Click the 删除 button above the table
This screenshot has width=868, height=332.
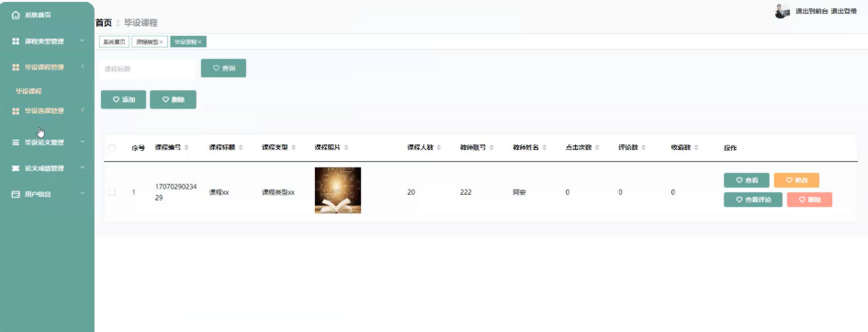pos(173,99)
